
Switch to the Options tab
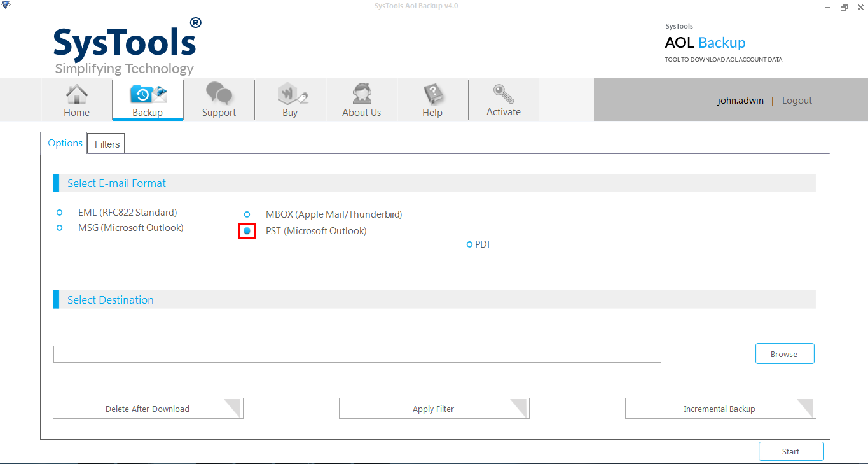point(65,143)
